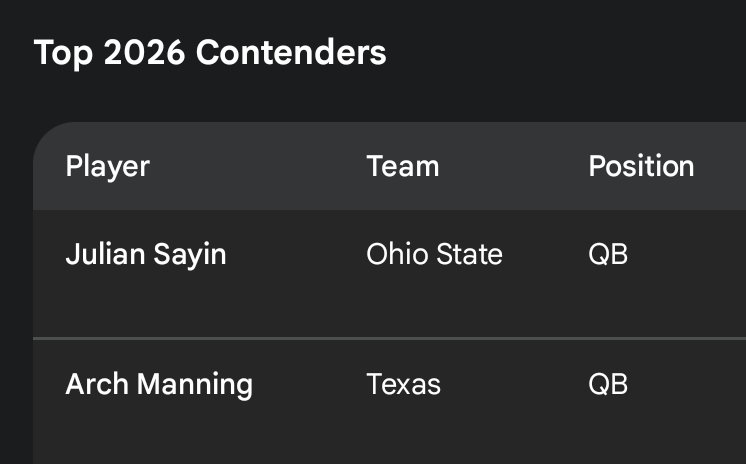Click the last name "Sayin"

[190, 255]
